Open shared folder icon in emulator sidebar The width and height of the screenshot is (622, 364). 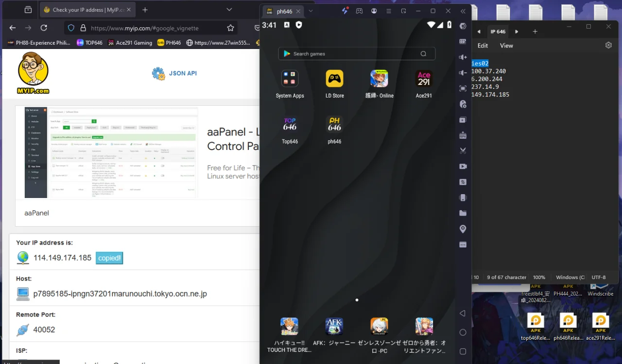[463, 213]
